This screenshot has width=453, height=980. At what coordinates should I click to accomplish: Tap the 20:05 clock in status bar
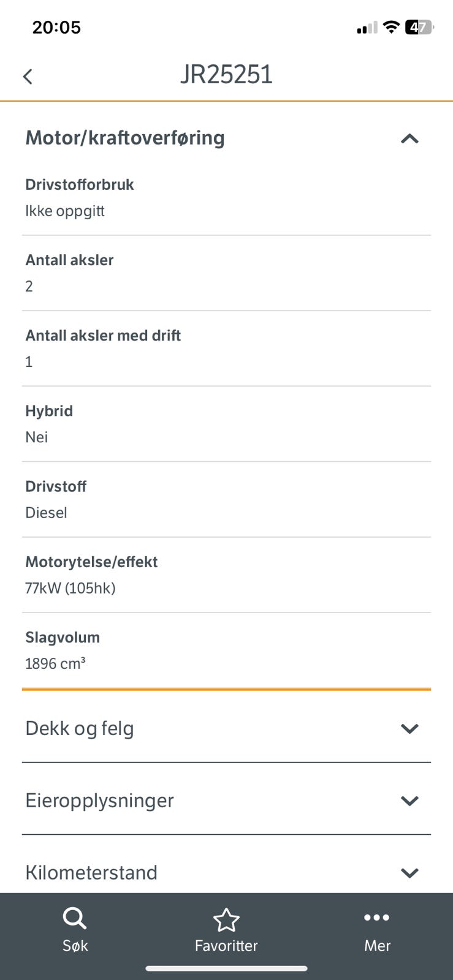(x=56, y=28)
